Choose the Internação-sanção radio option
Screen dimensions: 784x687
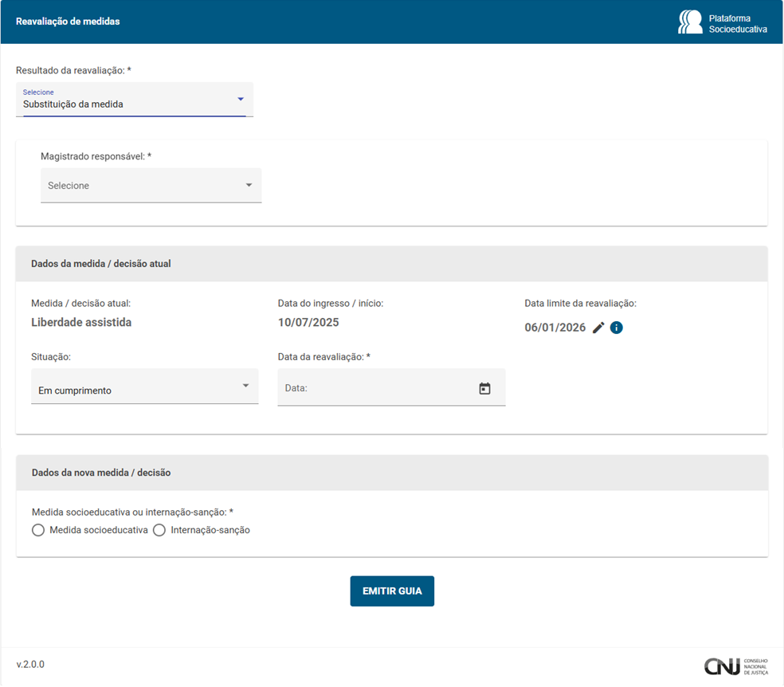pos(159,530)
